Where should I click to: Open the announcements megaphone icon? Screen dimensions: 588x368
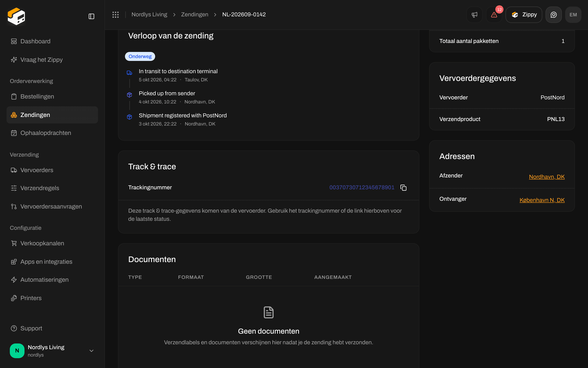coord(474,15)
